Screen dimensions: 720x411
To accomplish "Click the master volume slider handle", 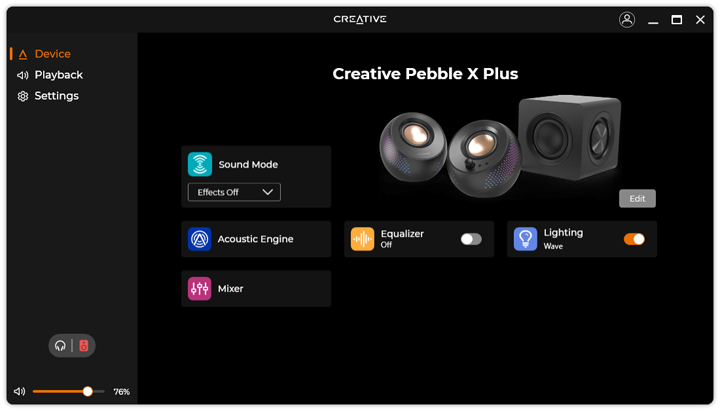I will tap(87, 392).
